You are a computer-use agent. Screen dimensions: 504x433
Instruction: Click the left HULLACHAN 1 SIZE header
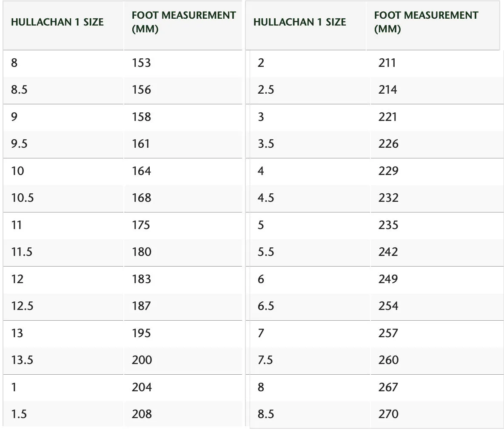(57, 22)
